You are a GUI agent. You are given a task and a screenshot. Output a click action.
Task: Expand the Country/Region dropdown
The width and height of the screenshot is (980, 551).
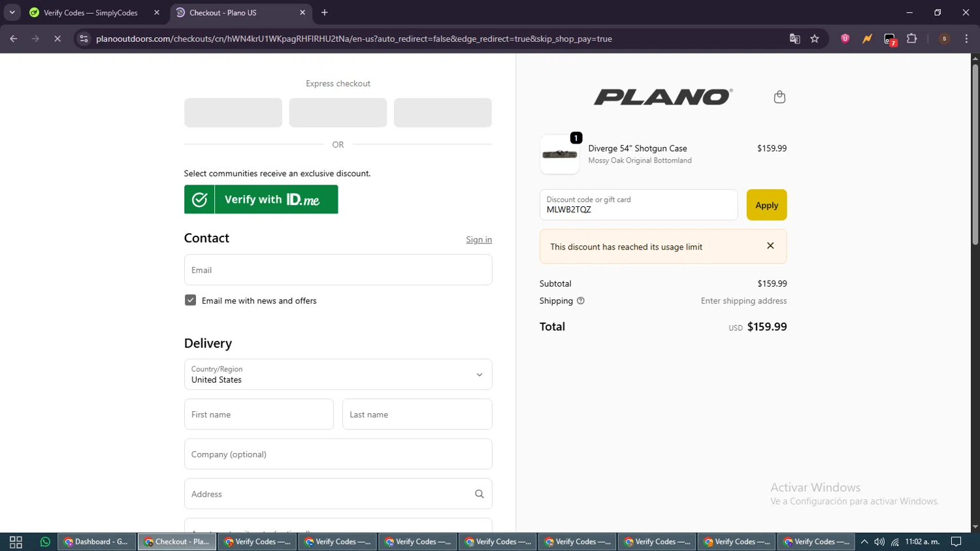(338, 375)
